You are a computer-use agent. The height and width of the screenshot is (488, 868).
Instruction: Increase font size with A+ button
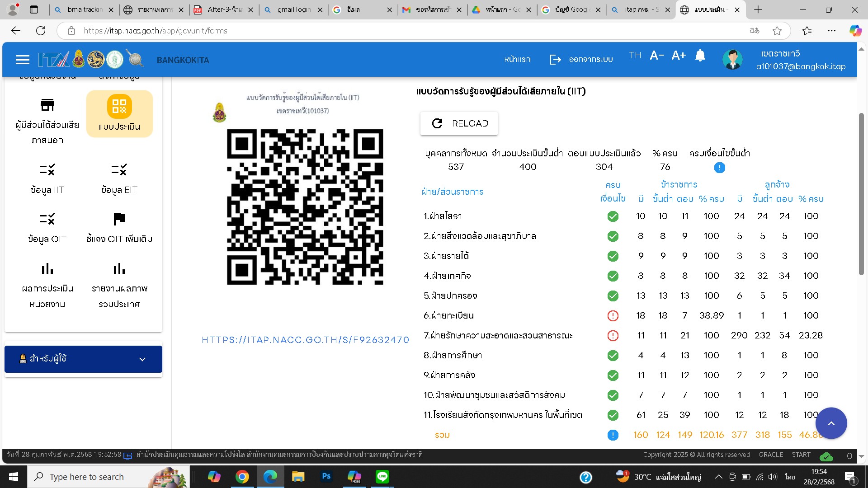click(x=678, y=56)
